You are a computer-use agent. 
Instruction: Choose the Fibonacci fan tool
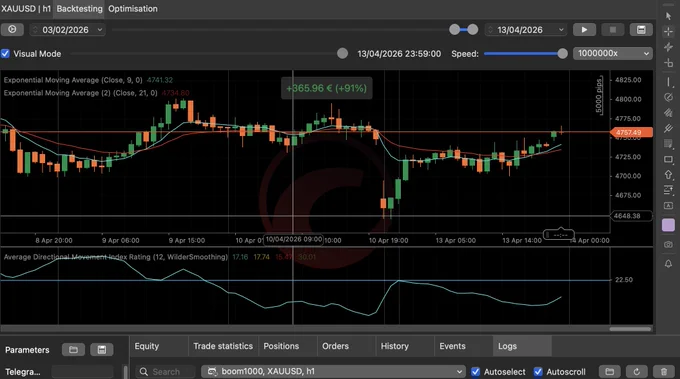pyautogui.click(x=668, y=113)
